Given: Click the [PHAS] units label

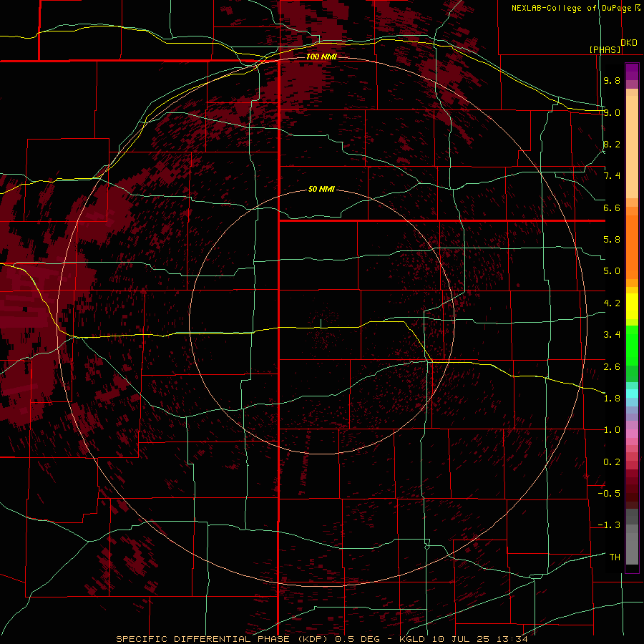Looking at the screenshot, I should (605, 49).
